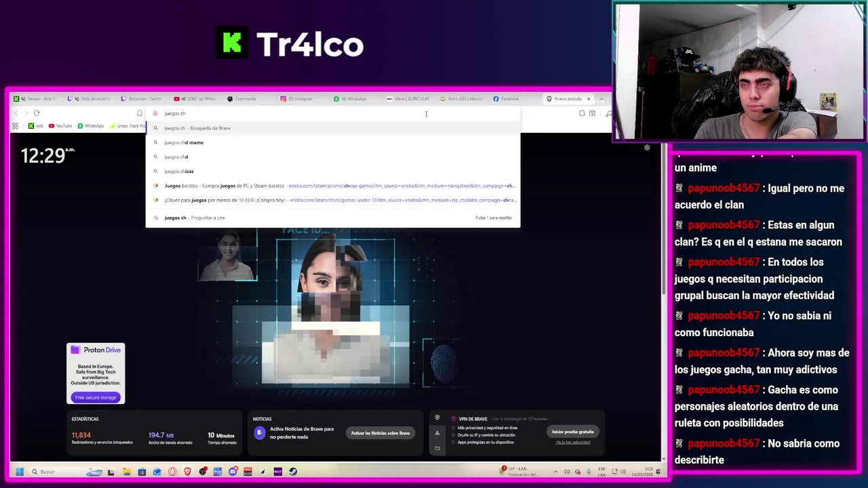This screenshot has height=488, width=868.
Task: Click the 12:29 clock widget
Action: click(47, 156)
